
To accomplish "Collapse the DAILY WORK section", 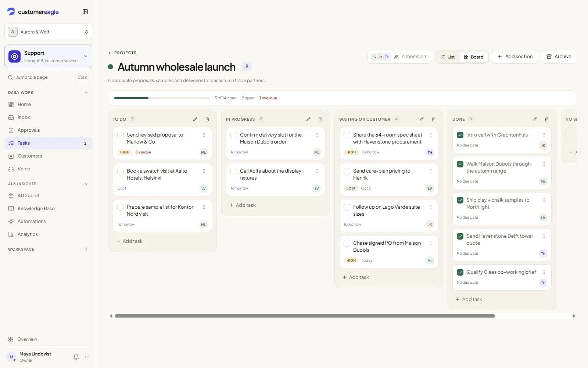I will [48, 93].
